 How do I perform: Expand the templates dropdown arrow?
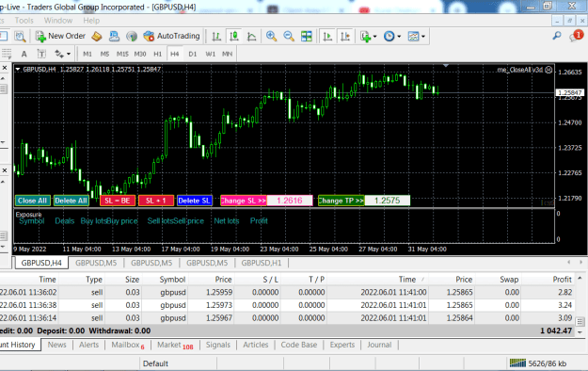[x=423, y=37]
